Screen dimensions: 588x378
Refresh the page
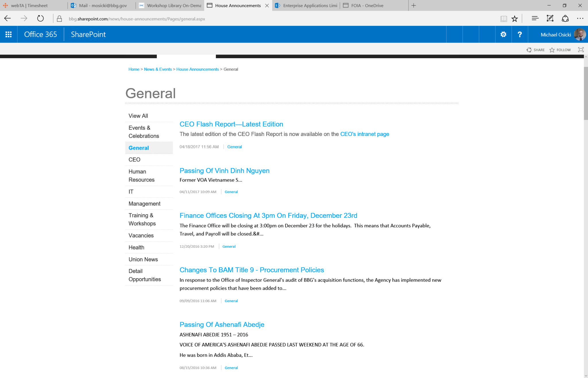pyautogui.click(x=40, y=19)
